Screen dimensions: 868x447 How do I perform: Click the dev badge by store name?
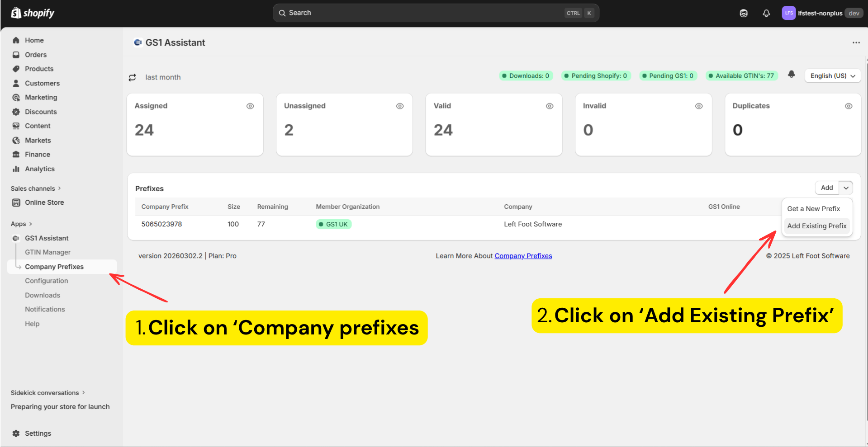pyautogui.click(x=854, y=13)
